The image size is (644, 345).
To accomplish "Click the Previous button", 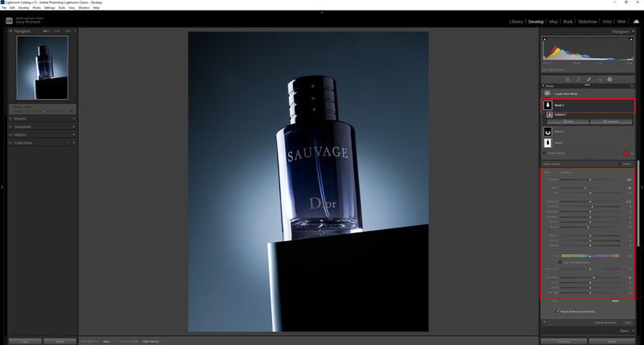I will click(564, 341).
